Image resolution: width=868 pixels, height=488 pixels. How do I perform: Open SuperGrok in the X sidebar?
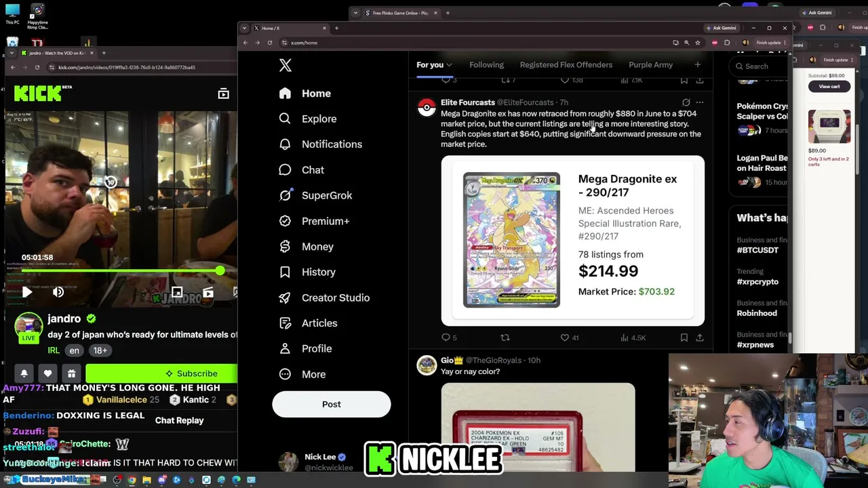(315, 195)
